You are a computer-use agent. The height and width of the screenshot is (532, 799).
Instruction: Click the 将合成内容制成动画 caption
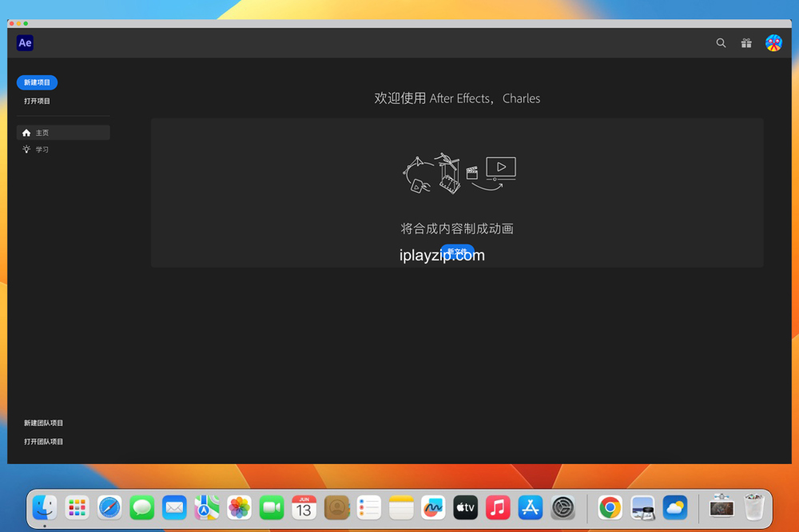[x=457, y=228]
